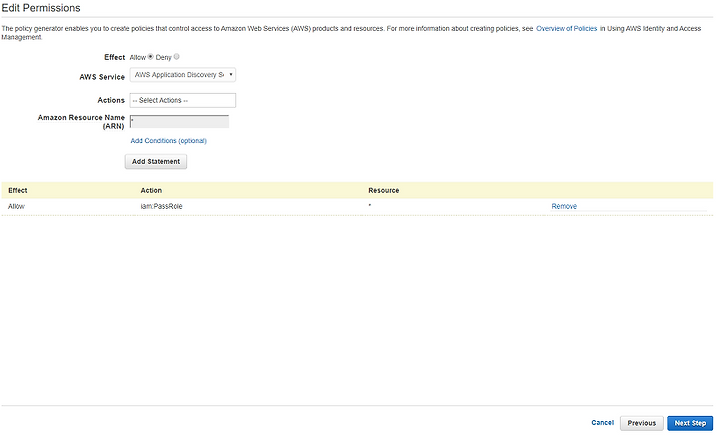Click Add Conditions (optional) link

169,141
